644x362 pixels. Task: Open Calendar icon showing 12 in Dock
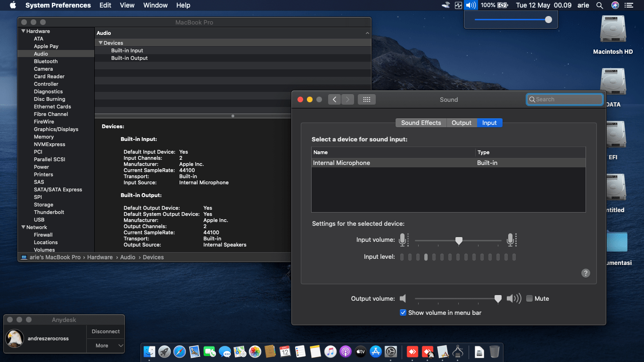[285, 352]
